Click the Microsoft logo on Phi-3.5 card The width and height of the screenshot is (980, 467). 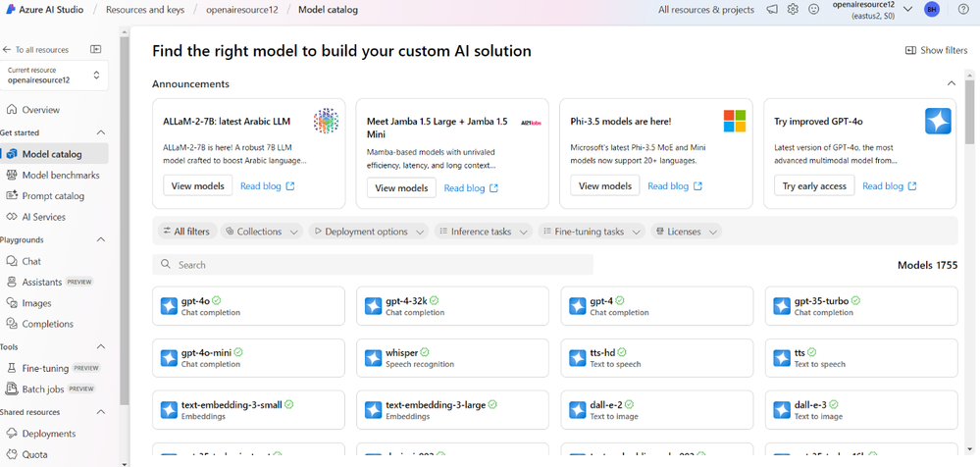click(x=735, y=121)
